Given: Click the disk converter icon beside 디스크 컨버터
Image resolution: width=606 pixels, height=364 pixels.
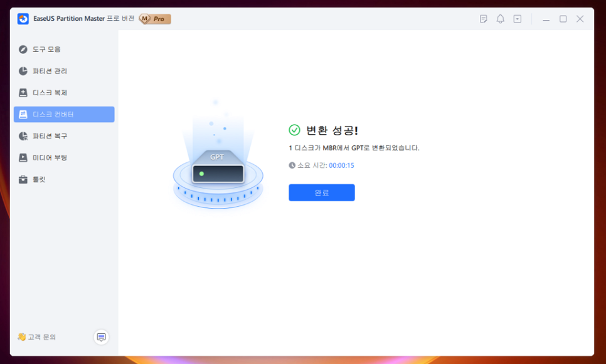Looking at the screenshot, I should point(23,114).
